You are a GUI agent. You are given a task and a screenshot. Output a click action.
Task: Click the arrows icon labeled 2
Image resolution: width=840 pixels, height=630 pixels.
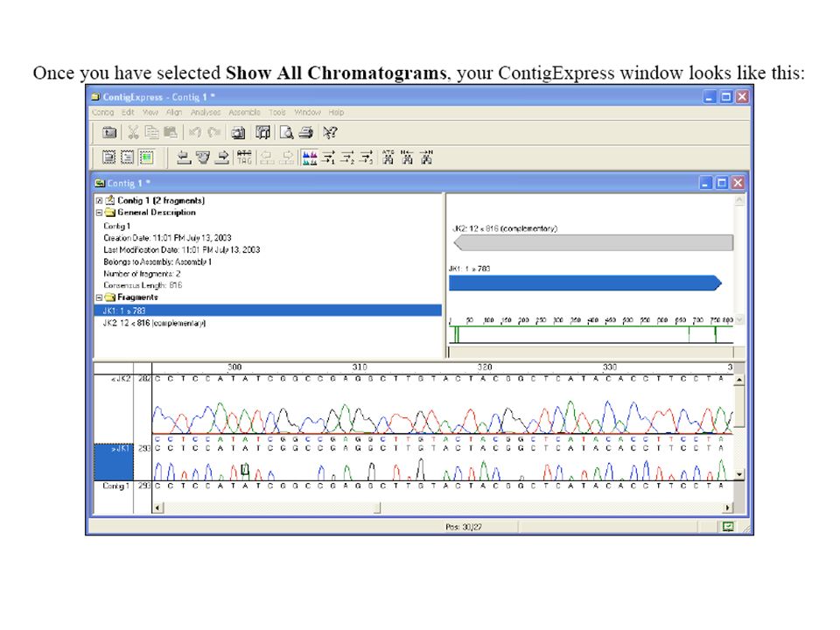point(347,157)
